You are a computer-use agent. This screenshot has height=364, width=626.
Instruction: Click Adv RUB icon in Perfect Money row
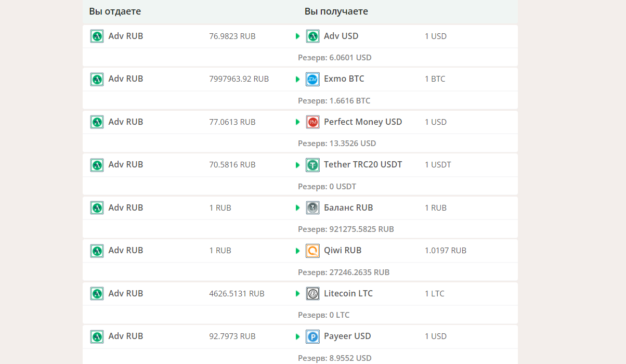pyautogui.click(x=97, y=122)
